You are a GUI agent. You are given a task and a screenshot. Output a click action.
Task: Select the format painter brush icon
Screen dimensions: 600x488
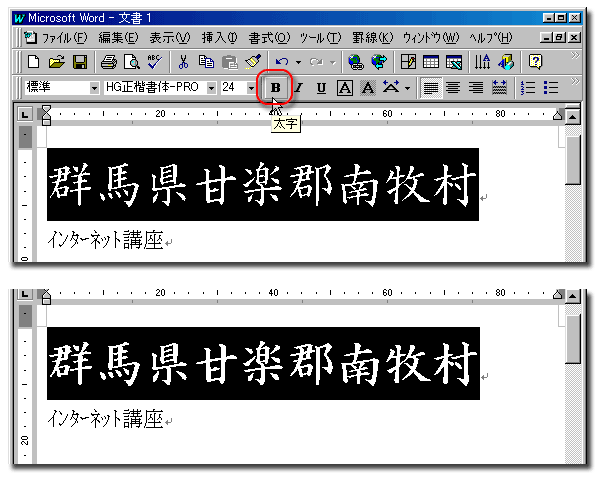click(x=253, y=61)
